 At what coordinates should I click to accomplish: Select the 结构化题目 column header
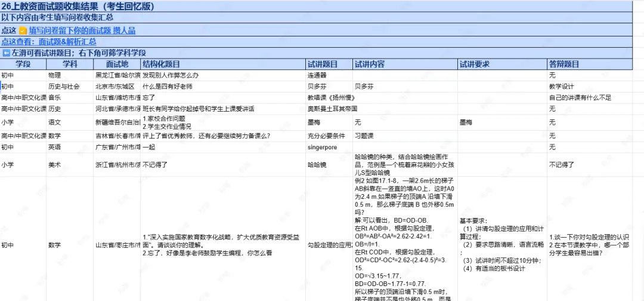pos(224,64)
